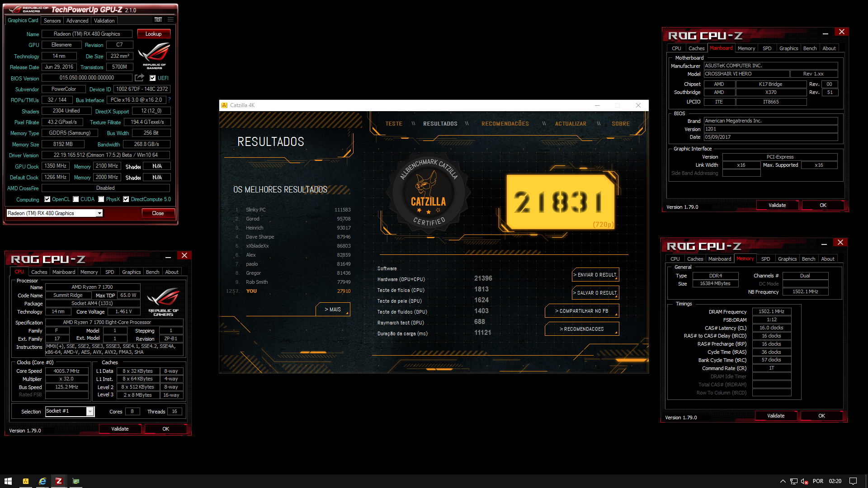Screen dimensions: 868x488
Task: Switch to the CPU-Z taskbar icon
Action: click(x=59, y=481)
